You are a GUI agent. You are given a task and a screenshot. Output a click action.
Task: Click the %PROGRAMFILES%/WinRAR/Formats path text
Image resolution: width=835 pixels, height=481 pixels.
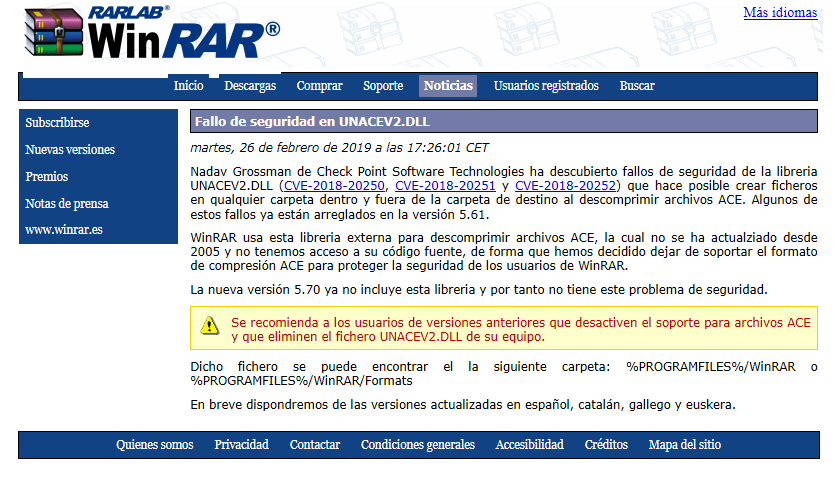[301, 381]
